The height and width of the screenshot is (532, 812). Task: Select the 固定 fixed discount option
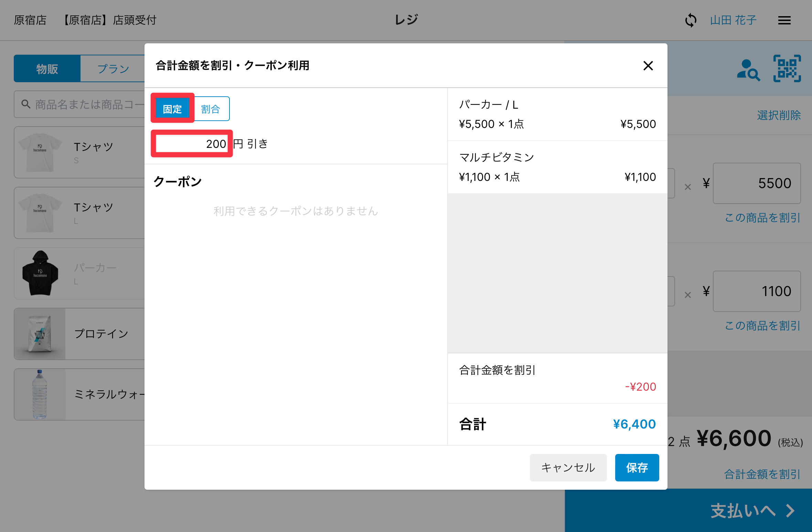pyautogui.click(x=172, y=109)
